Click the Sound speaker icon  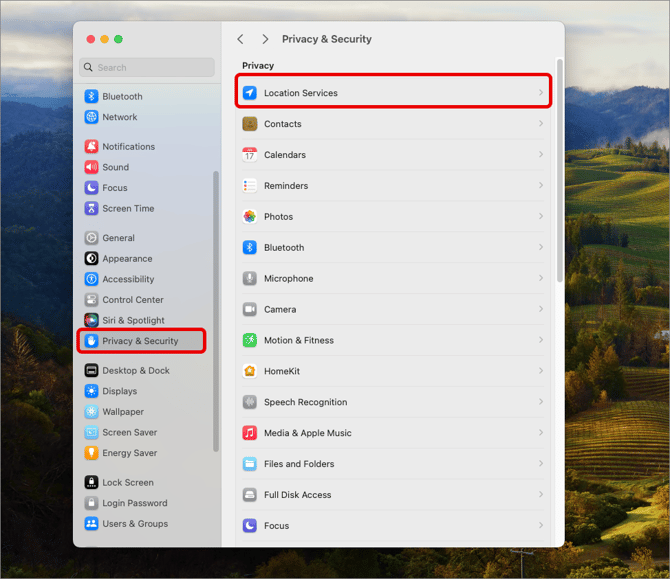coord(91,167)
